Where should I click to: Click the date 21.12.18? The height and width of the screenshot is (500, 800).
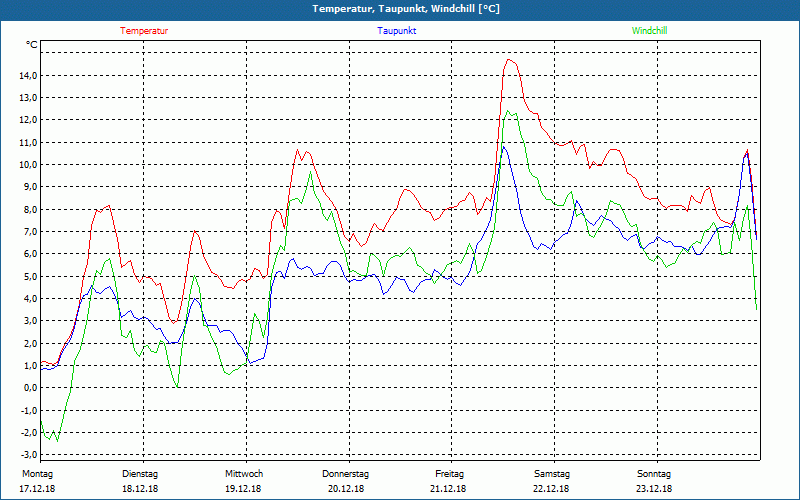coord(448,489)
